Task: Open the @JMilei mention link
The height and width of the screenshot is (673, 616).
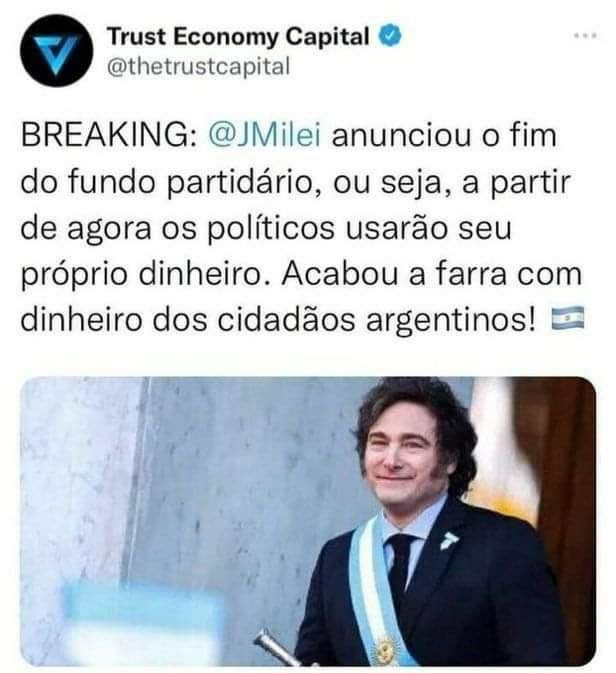Action: click(x=264, y=135)
